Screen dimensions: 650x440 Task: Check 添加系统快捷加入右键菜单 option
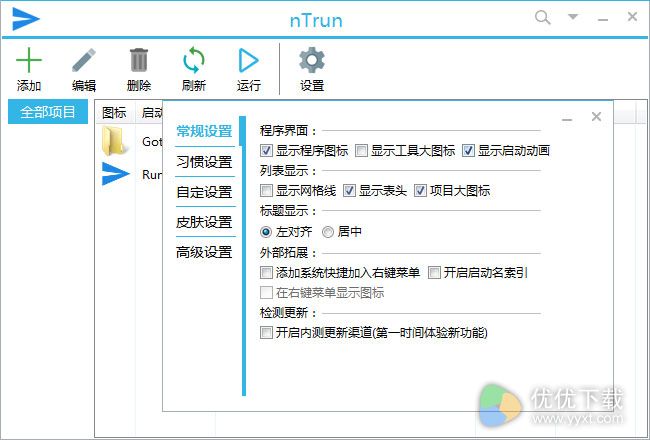[266, 273]
